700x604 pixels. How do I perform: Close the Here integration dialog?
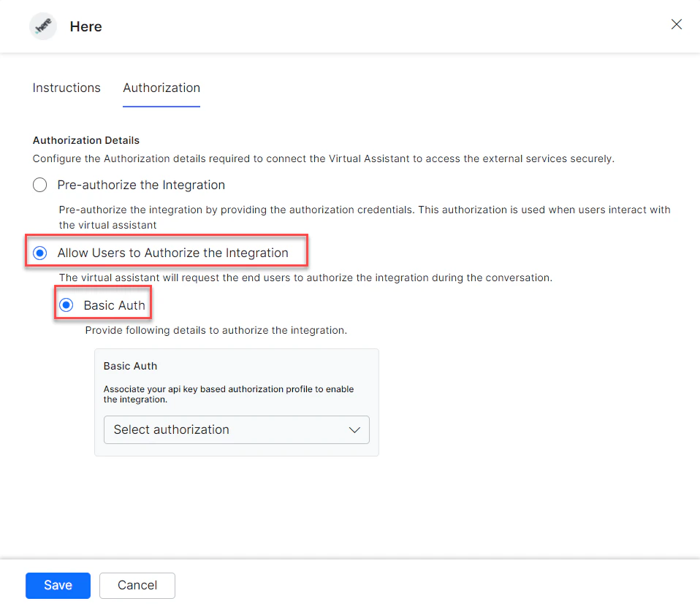(676, 24)
